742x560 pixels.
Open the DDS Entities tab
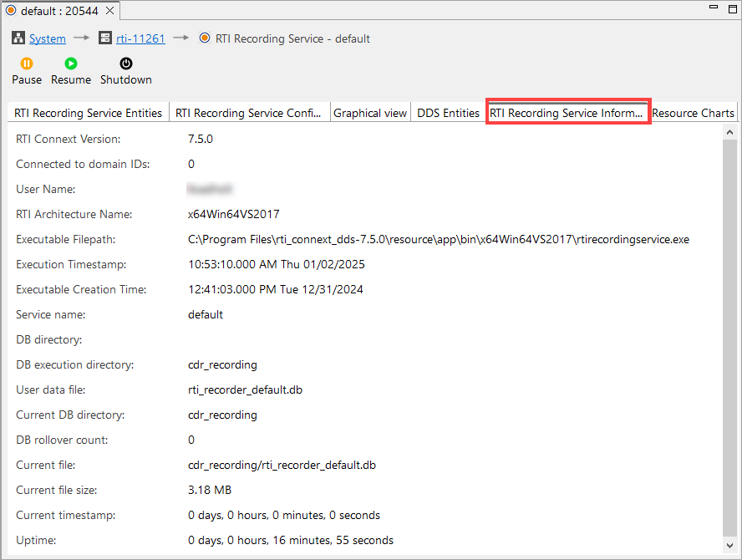pos(448,113)
